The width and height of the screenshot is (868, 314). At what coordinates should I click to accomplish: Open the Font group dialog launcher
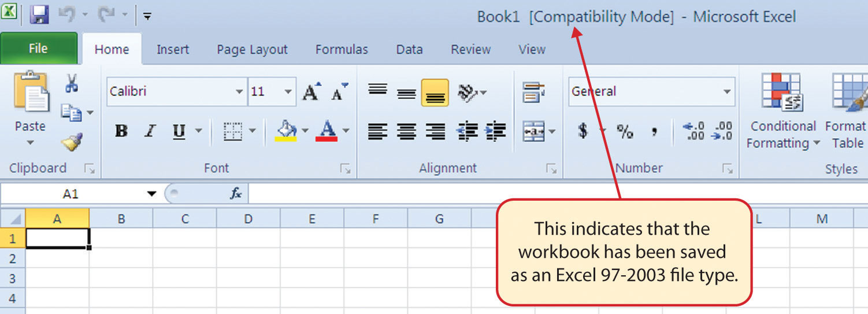point(345,168)
